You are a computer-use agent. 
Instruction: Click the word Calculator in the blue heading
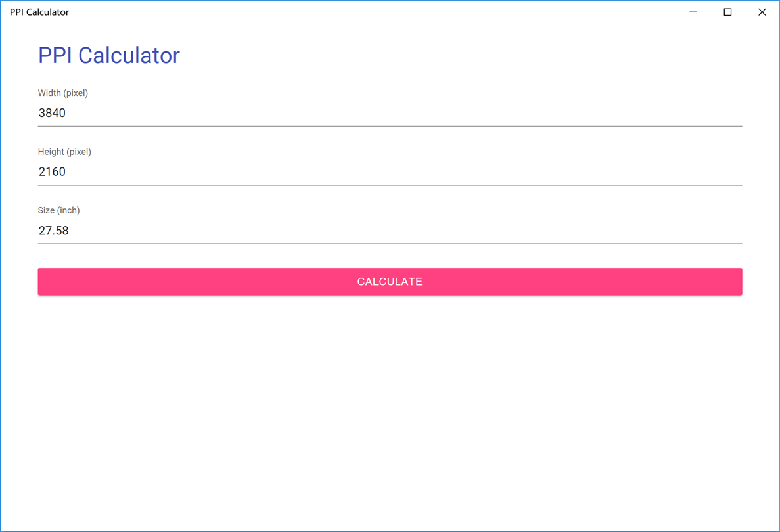point(129,55)
